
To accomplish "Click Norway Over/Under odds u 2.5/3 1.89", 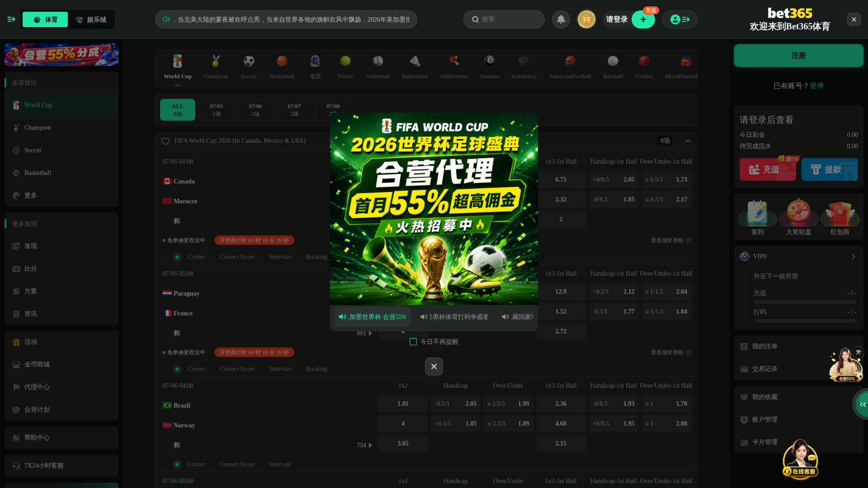I will (508, 424).
